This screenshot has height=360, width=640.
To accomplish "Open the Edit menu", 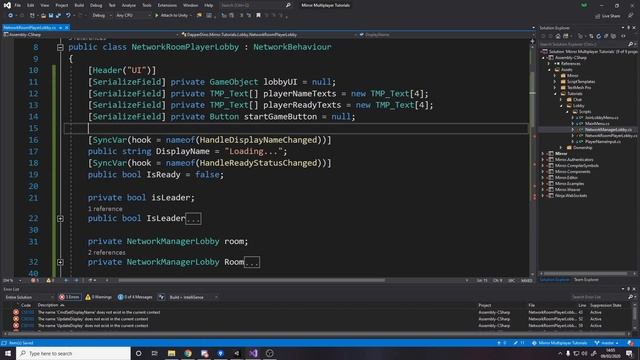I will (x=31, y=5).
